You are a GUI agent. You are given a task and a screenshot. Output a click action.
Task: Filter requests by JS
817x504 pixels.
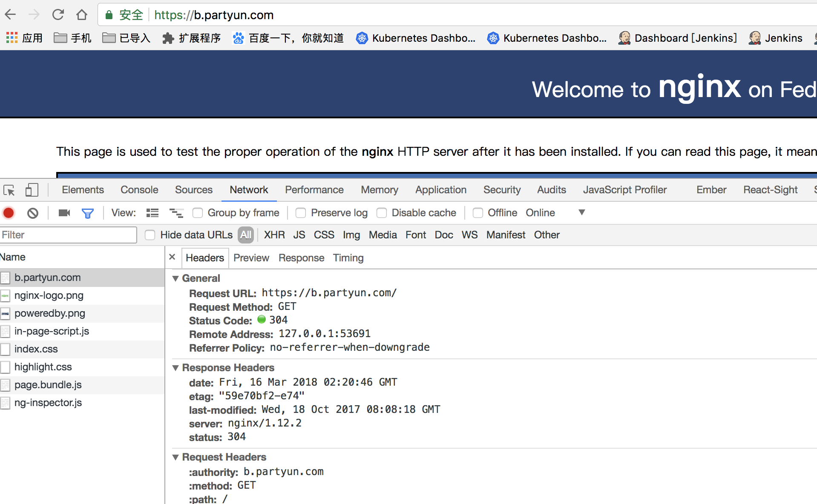(x=299, y=235)
